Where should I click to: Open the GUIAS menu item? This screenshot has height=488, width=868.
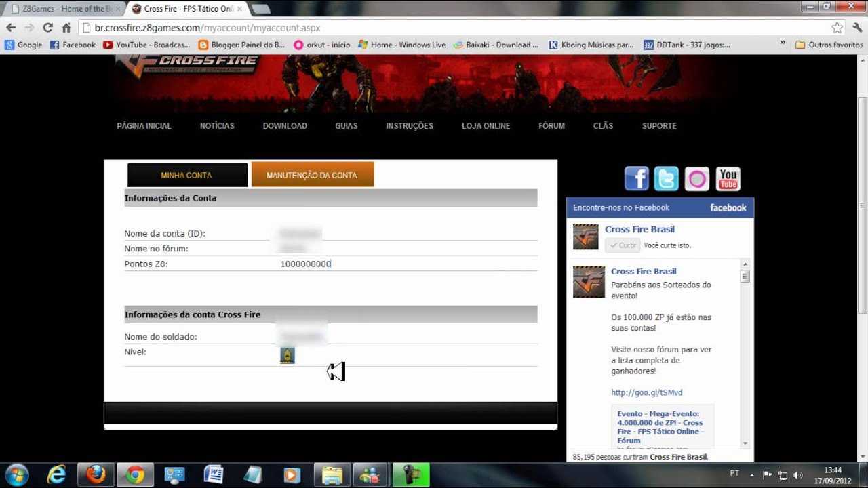346,126
